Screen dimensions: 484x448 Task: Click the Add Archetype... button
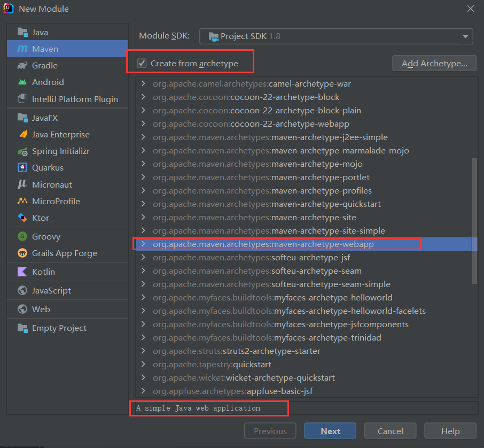pyautogui.click(x=434, y=63)
